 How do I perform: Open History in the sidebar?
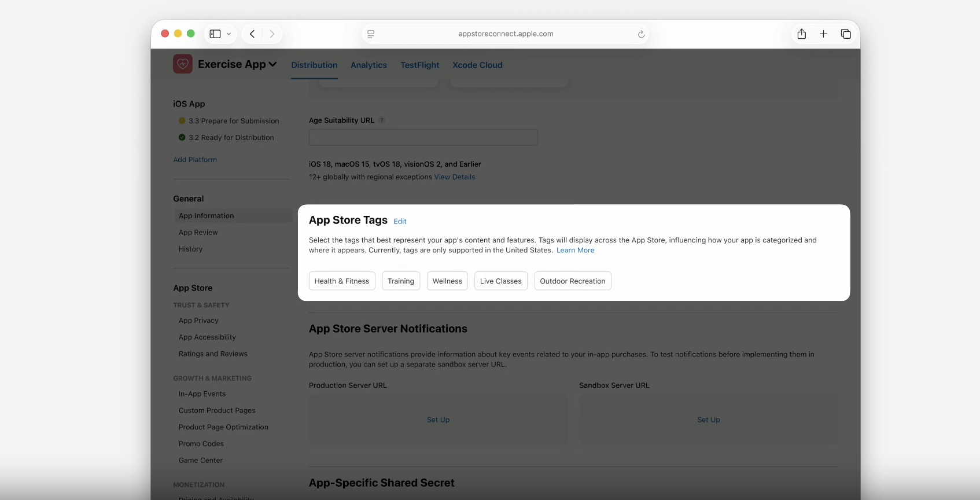tap(190, 249)
